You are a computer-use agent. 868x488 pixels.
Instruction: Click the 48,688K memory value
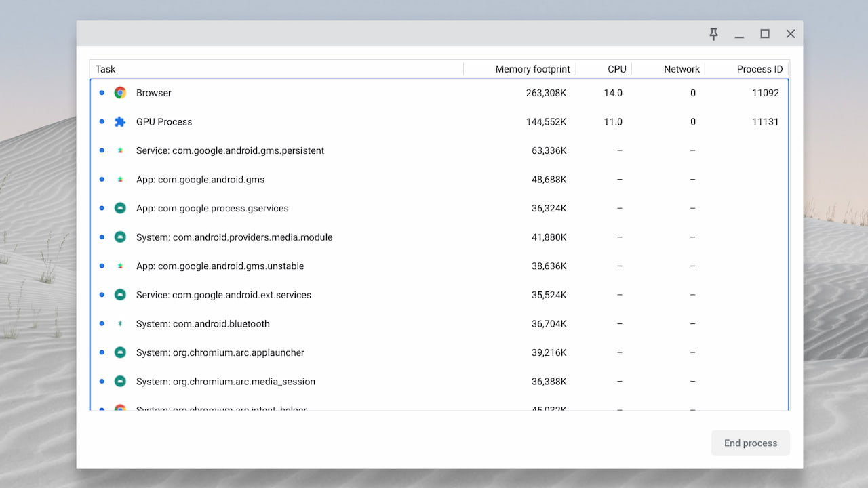tap(549, 180)
